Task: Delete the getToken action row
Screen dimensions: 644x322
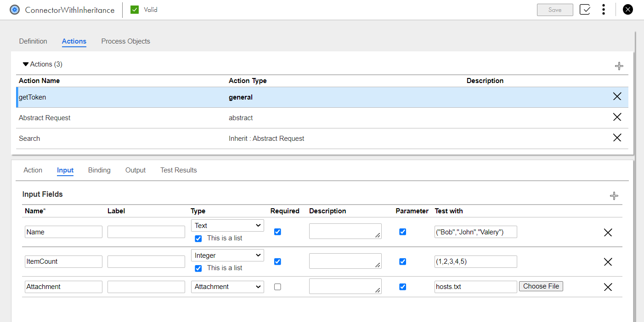Action: click(617, 96)
